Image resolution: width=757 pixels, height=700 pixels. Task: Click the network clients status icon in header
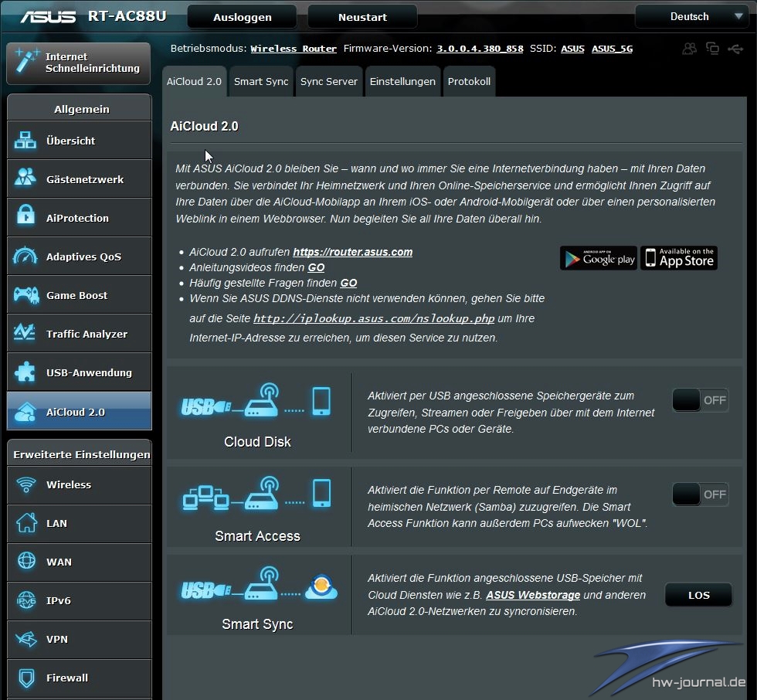tap(712, 48)
